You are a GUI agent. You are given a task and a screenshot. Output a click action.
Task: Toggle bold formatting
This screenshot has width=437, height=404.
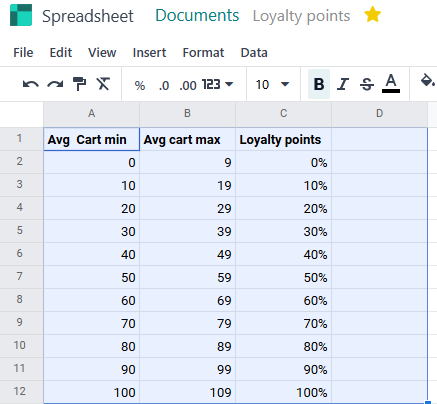coord(319,84)
